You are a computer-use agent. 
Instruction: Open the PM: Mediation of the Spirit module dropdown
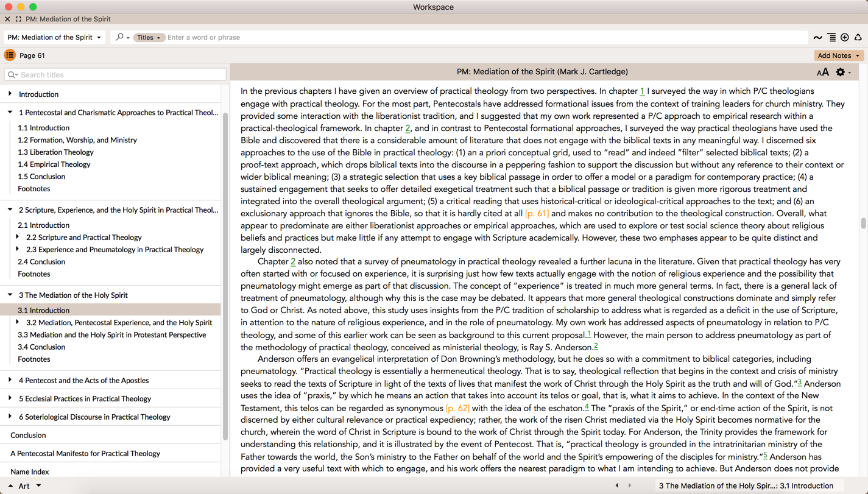coord(54,37)
